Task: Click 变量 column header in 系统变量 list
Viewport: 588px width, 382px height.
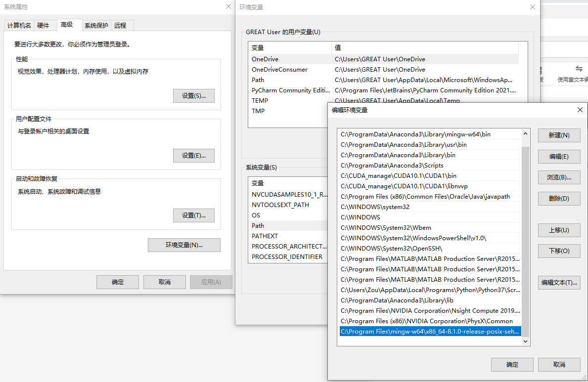Action: (288, 183)
